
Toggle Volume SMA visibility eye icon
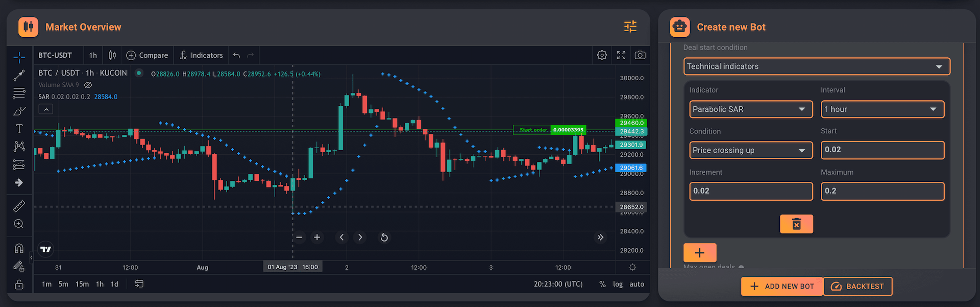coord(88,85)
